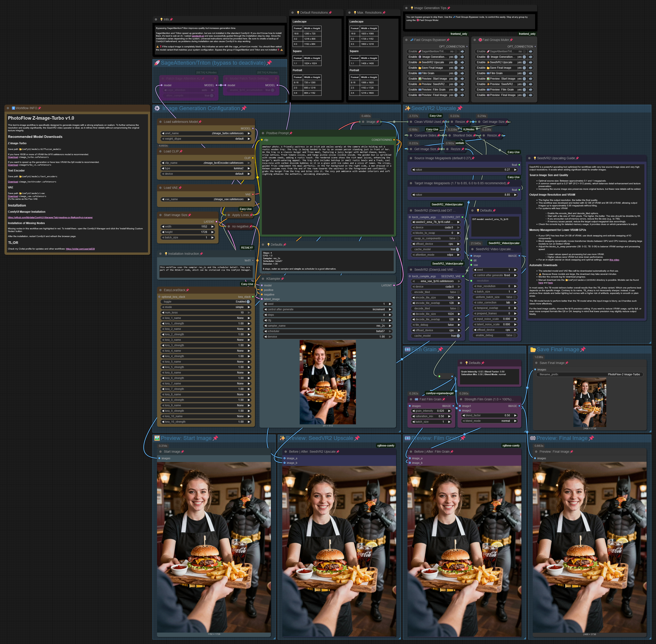Click go-to arrow for SeedVR2 Upscale in Bypasser
The height and width of the screenshot is (644, 656).
(462, 62)
